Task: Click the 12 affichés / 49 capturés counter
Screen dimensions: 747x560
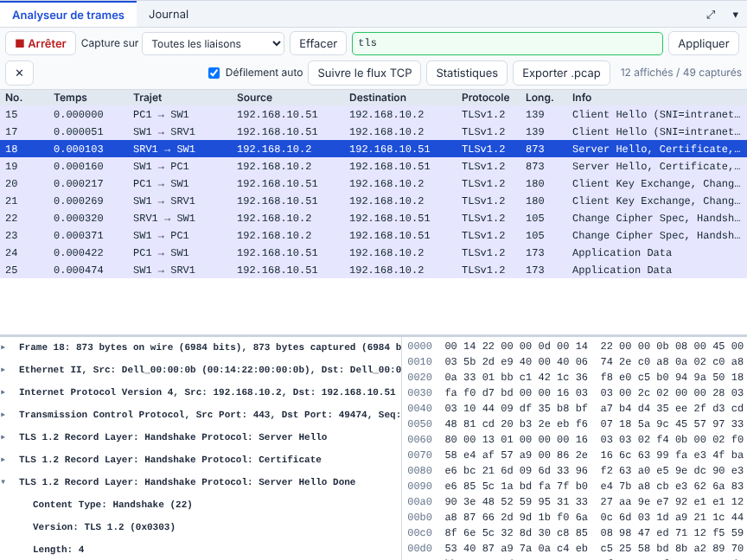Action: 680,73
